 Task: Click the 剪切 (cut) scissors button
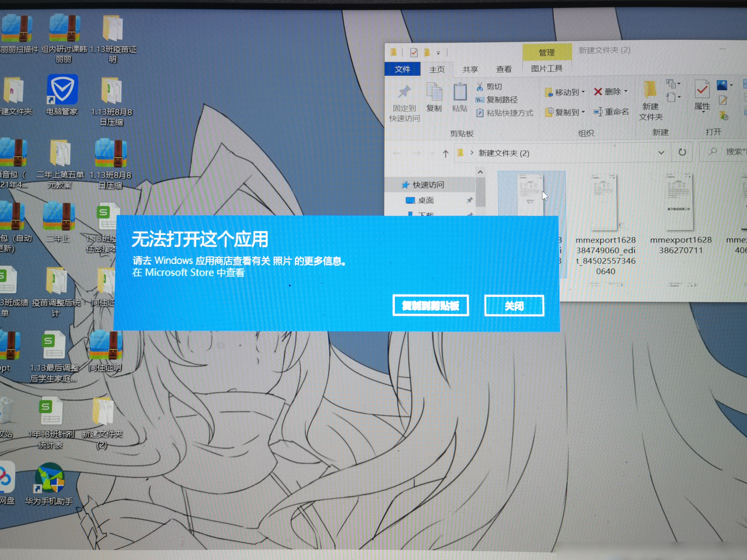point(489,86)
